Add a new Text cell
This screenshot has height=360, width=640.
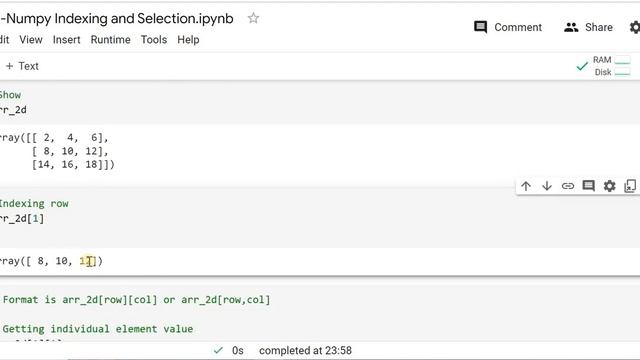(22, 66)
